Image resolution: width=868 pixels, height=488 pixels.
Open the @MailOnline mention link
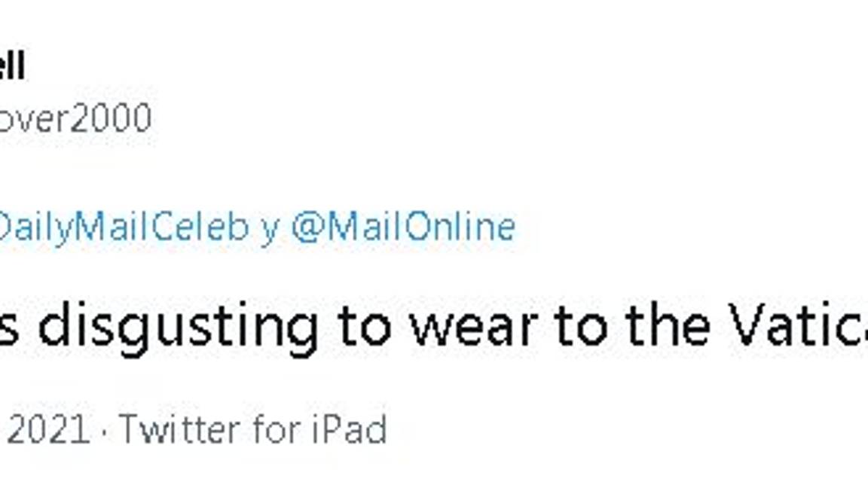pos(403,227)
